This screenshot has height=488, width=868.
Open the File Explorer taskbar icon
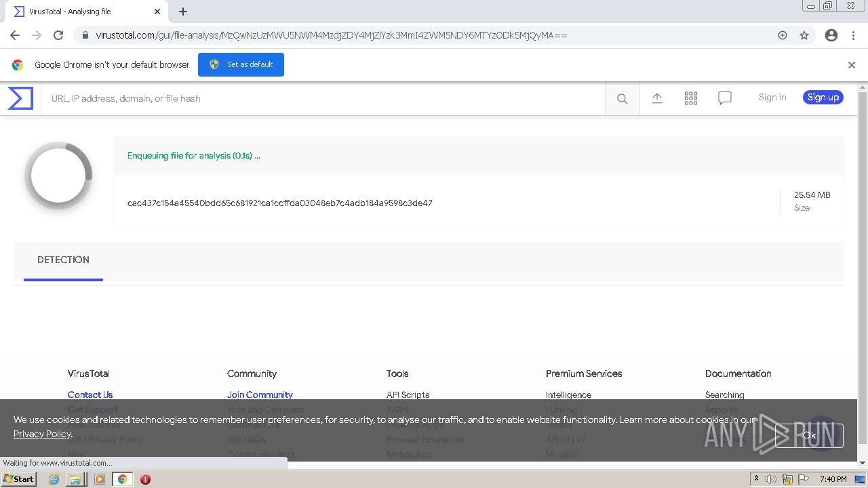click(75, 479)
